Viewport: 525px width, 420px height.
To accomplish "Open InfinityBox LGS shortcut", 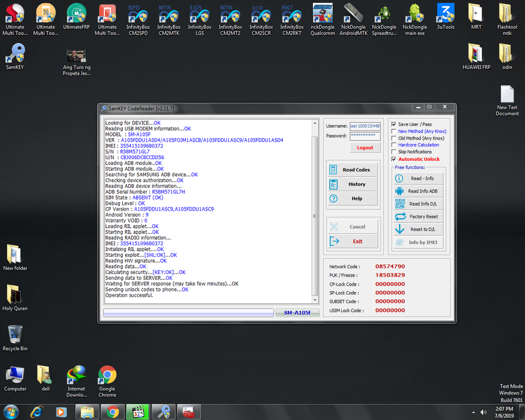I will pos(199,19).
